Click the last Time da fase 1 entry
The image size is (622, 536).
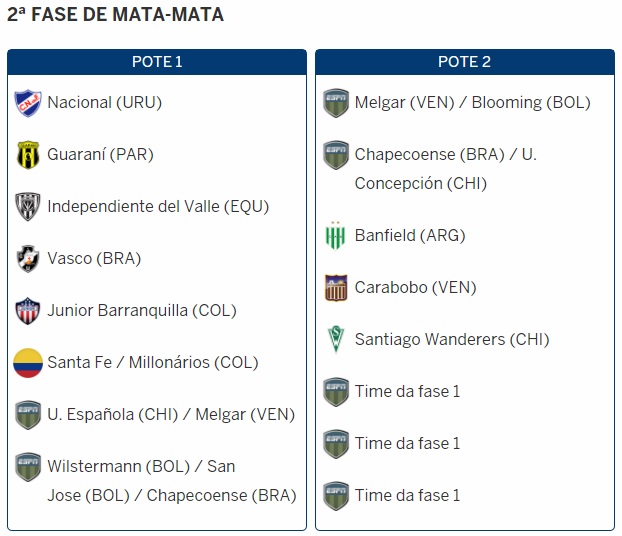(x=407, y=495)
